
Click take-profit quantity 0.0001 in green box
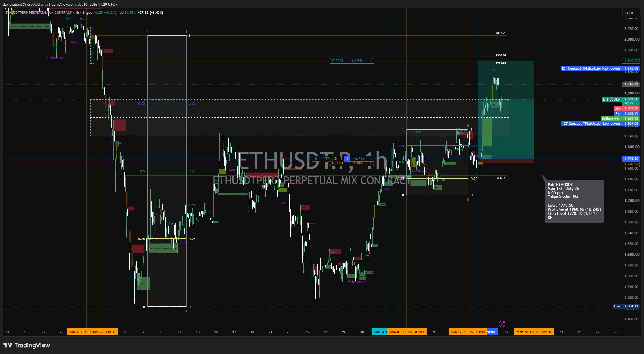338,61
